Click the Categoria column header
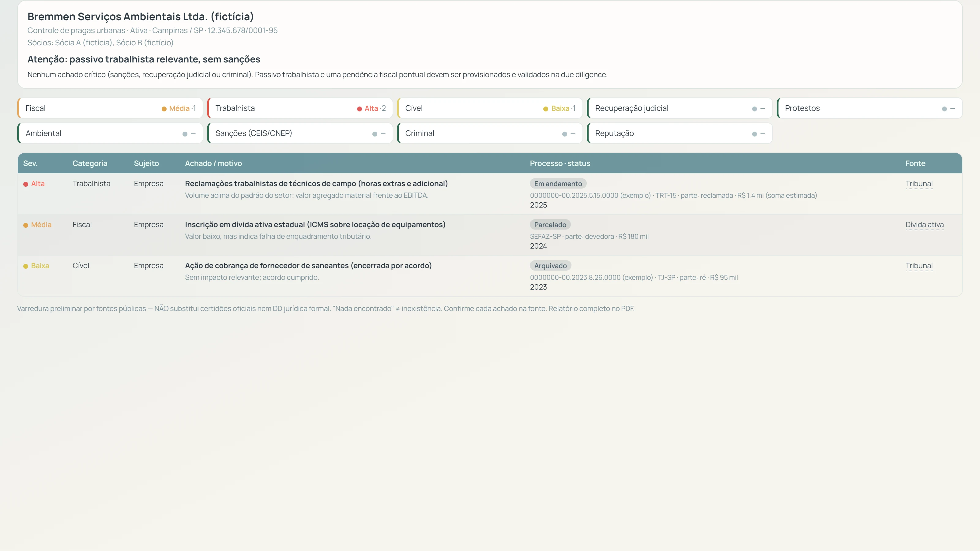 (x=90, y=163)
